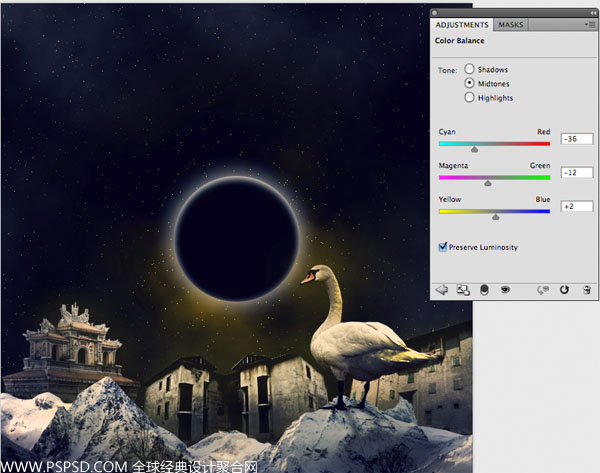Open the Adjustments panel options menu
Viewport: 600px width, 473px height.
(590, 25)
